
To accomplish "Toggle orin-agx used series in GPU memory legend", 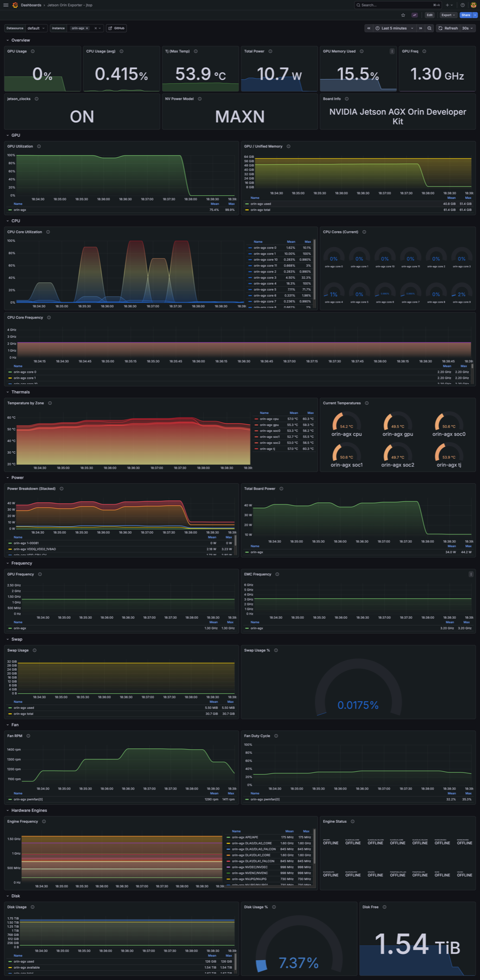I will point(261,204).
